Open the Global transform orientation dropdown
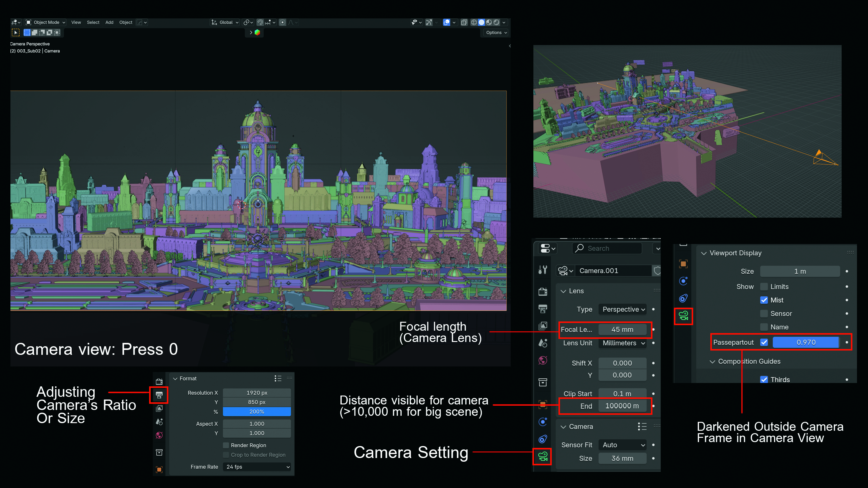The image size is (868, 488). coord(225,22)
